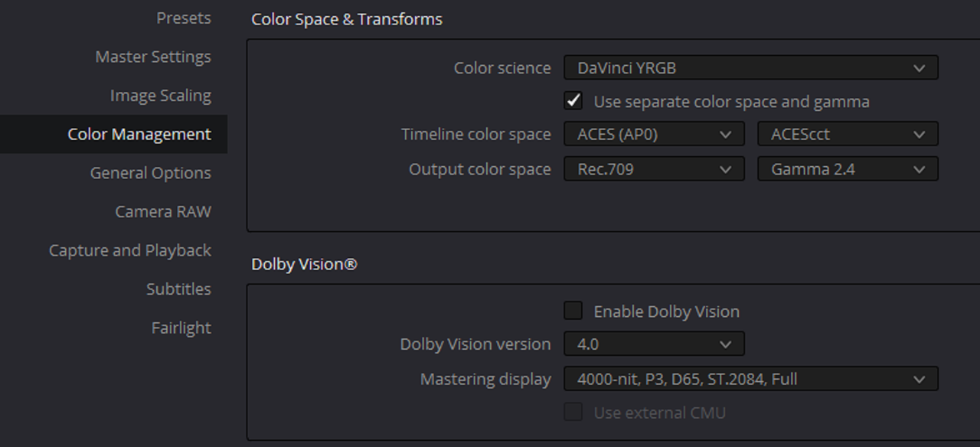Viewport: 980px width, 447px height.
Task: Open the Mastering display dropdown
Action: (751, 378)
